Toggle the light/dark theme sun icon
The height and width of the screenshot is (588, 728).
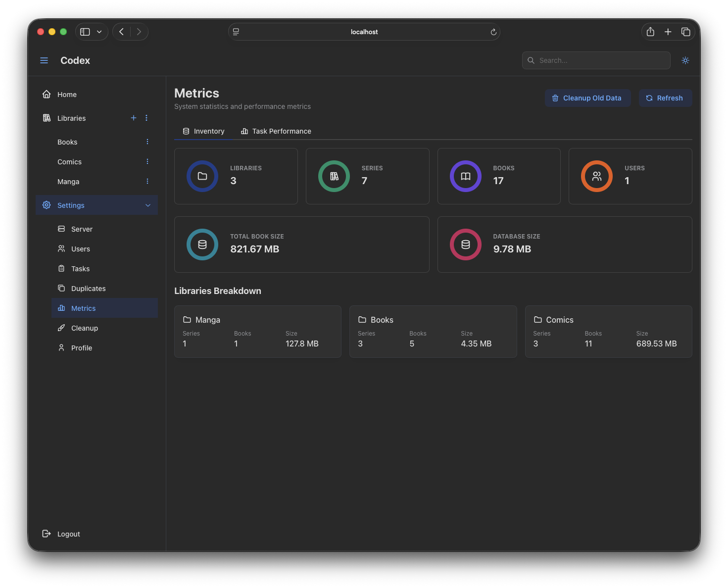pyautogui.click(x=685, y=60)
